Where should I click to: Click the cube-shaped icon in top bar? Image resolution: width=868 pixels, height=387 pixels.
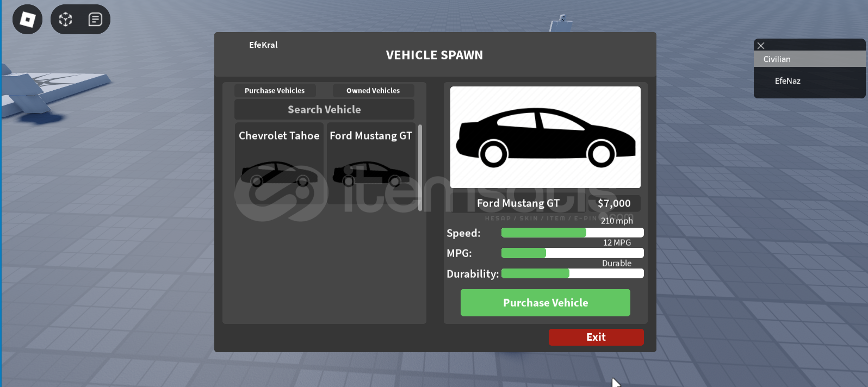point(66,20)
